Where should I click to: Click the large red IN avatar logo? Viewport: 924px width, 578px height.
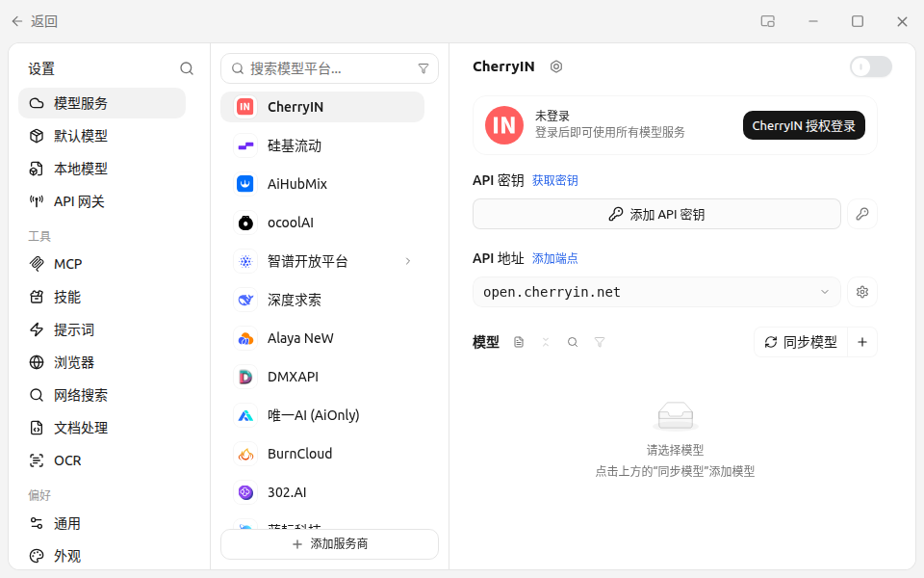(x=503, y=125)
